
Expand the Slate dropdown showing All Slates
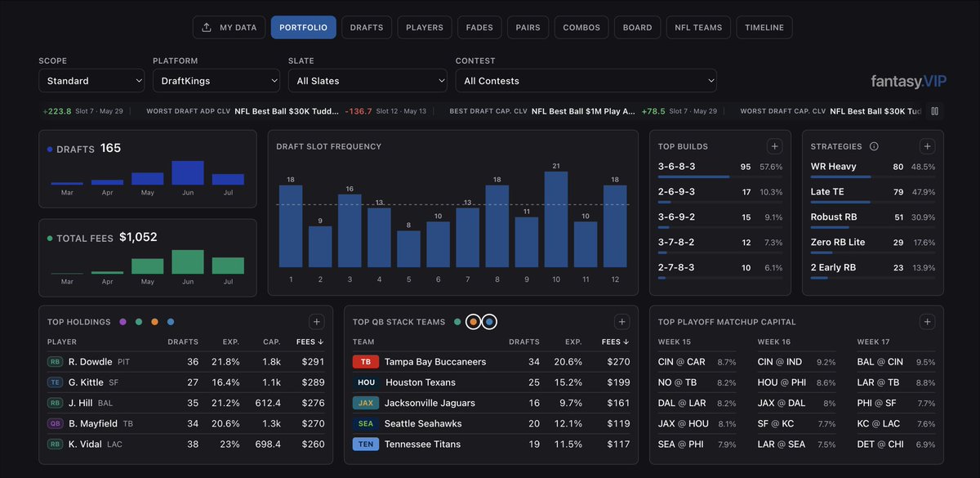(x=367, y=80)
